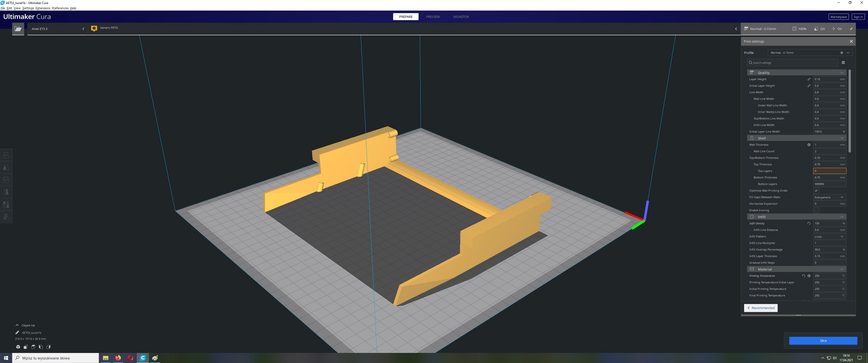Open Infill Pattern dropdown
868x363 pixels.
[x=829, y=237]
